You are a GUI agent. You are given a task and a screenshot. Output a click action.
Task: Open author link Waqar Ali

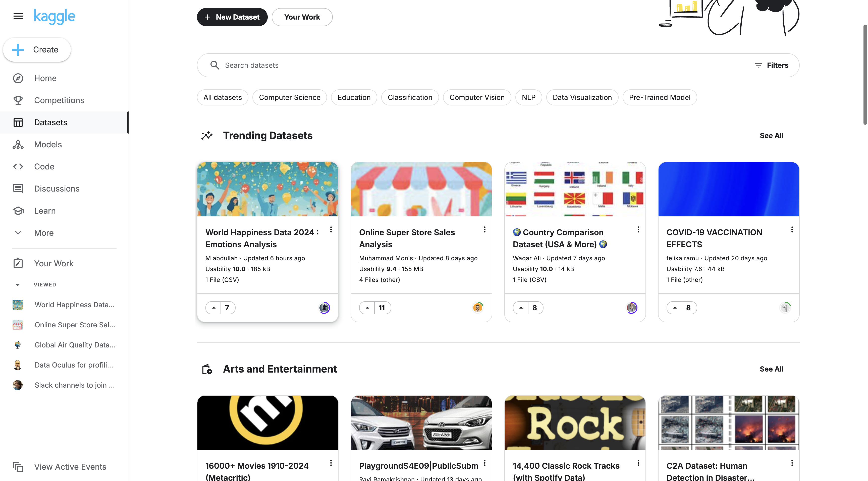(527, 258)
